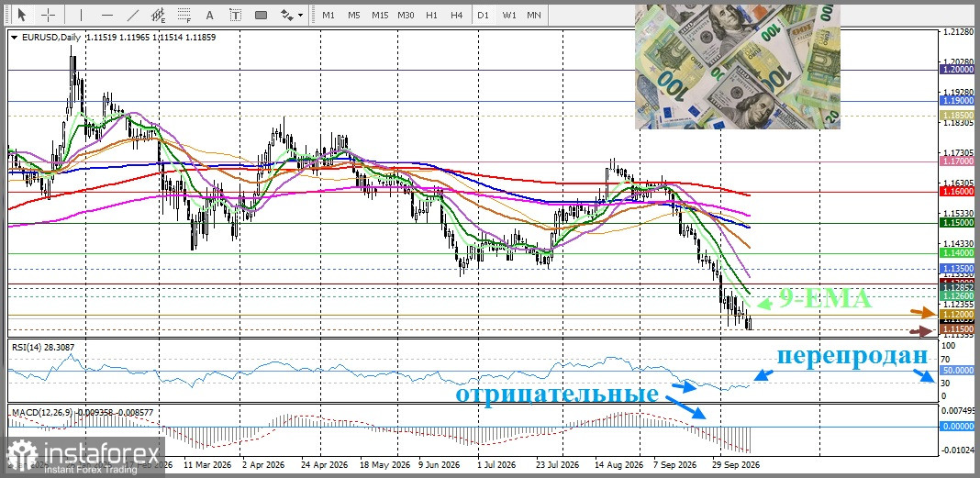Click the 18 May 2026 date label
The image size is (980, 478).
pyautogui.click(x=387, y=465)
